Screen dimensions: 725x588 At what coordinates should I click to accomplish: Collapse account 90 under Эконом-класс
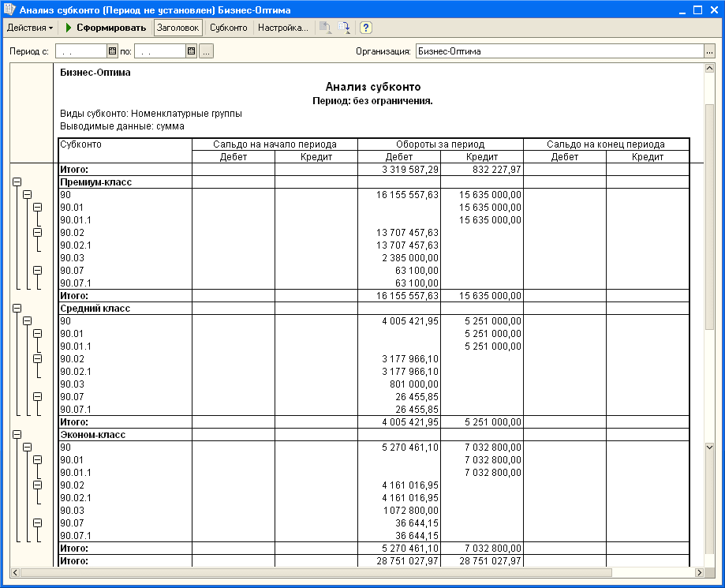click(x=28, y=447)
